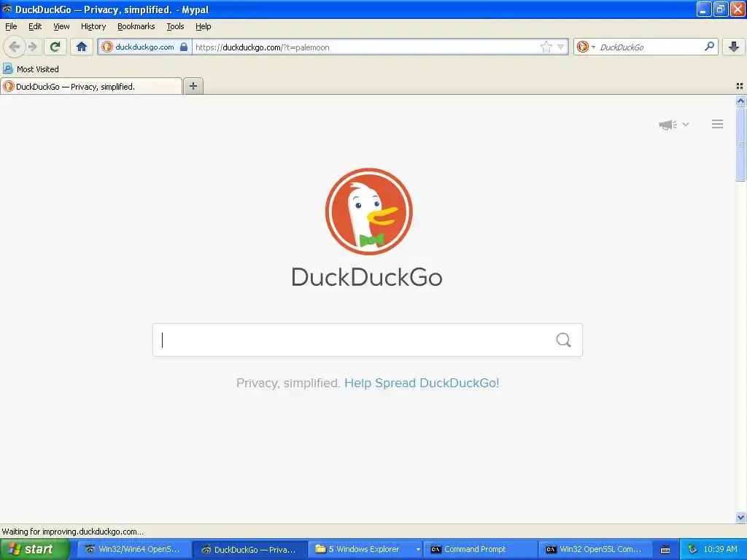Open the DuckDuckGo hamburger menu
The image size is (747, 560).
pos(718,124)
